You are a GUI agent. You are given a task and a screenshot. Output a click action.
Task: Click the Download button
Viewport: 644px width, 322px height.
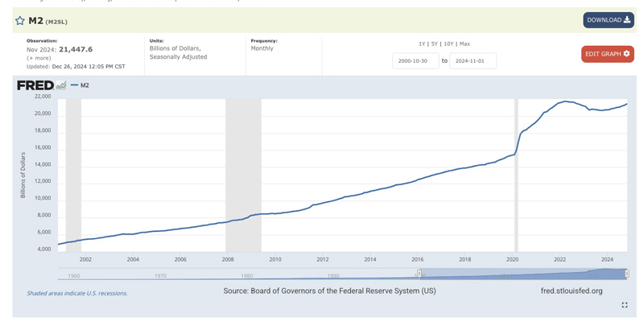point(608,20)
